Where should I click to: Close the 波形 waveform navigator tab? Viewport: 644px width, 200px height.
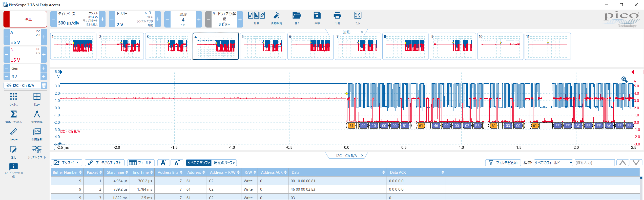(362, 32)
